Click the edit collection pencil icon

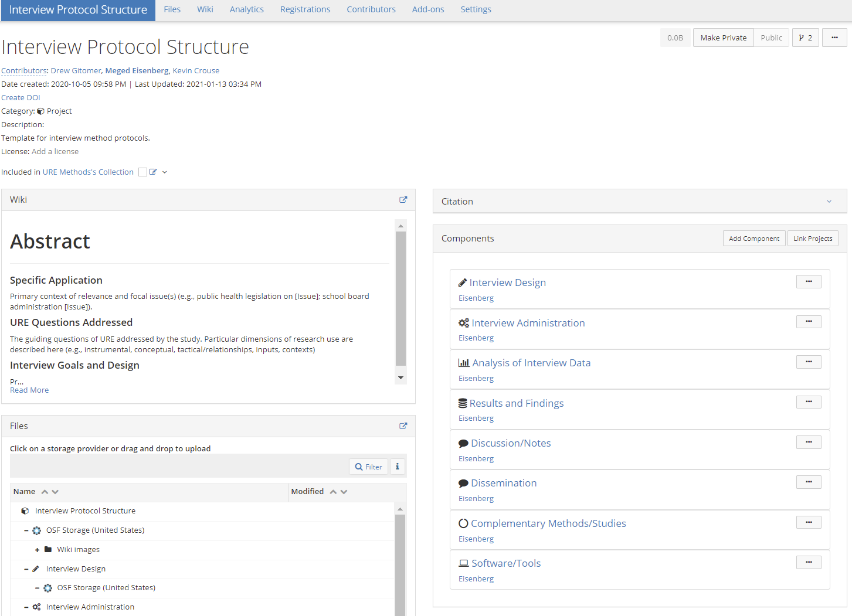153,172
